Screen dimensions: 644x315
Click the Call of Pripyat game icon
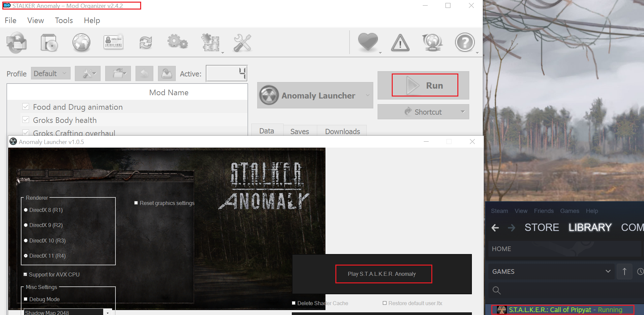pyautogui.click(x=502, y=310)
